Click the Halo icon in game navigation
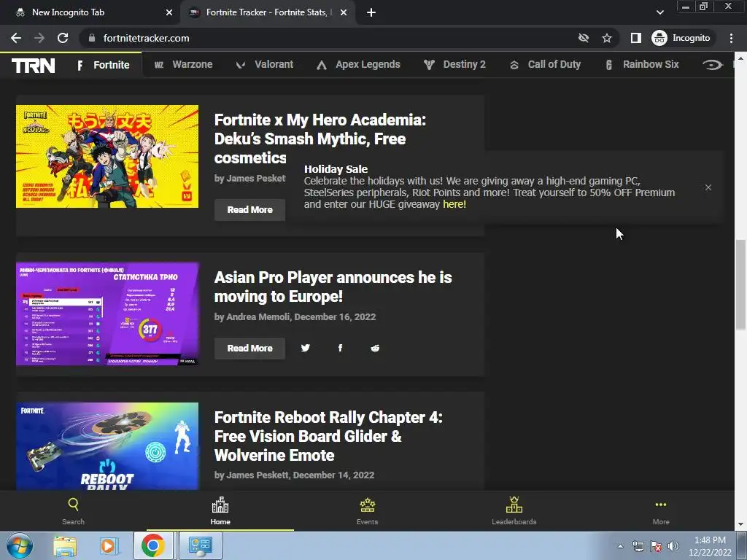747x560 pixels. (712, 65)
